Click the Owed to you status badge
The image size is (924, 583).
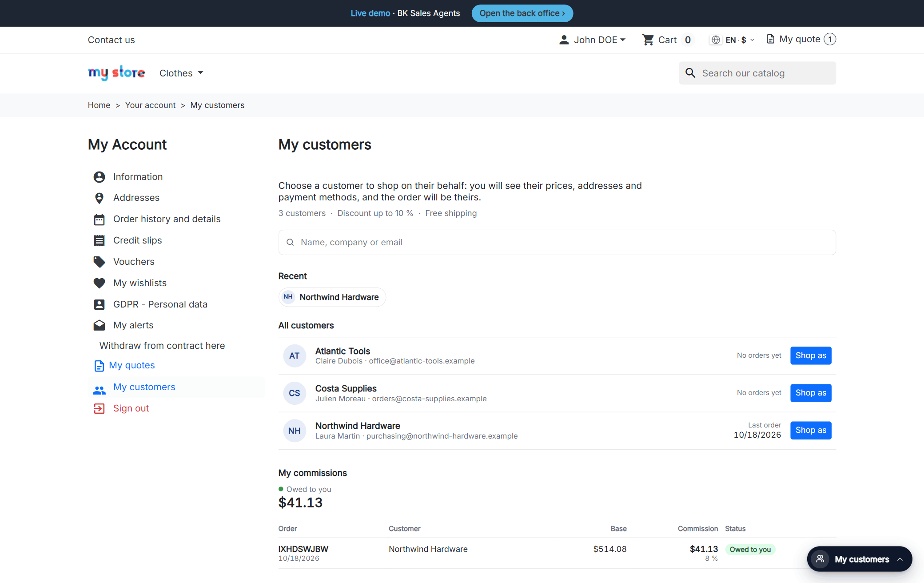pos(750,550)
